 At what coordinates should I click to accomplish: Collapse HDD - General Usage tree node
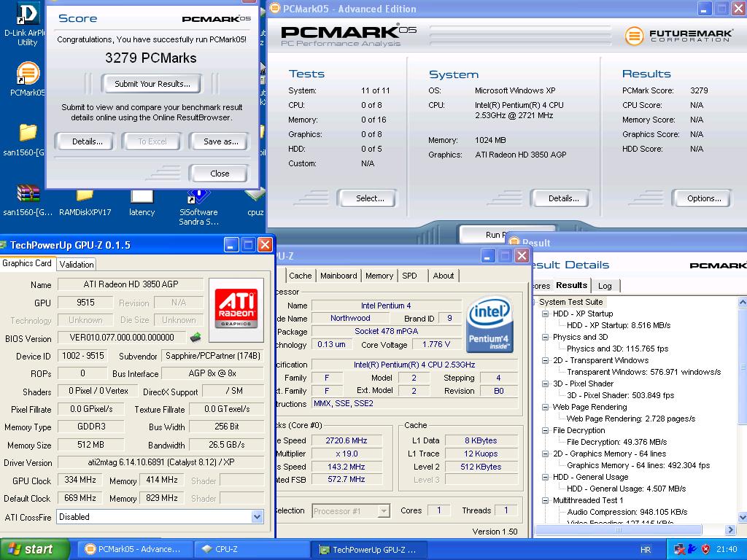tap(545, 477)
